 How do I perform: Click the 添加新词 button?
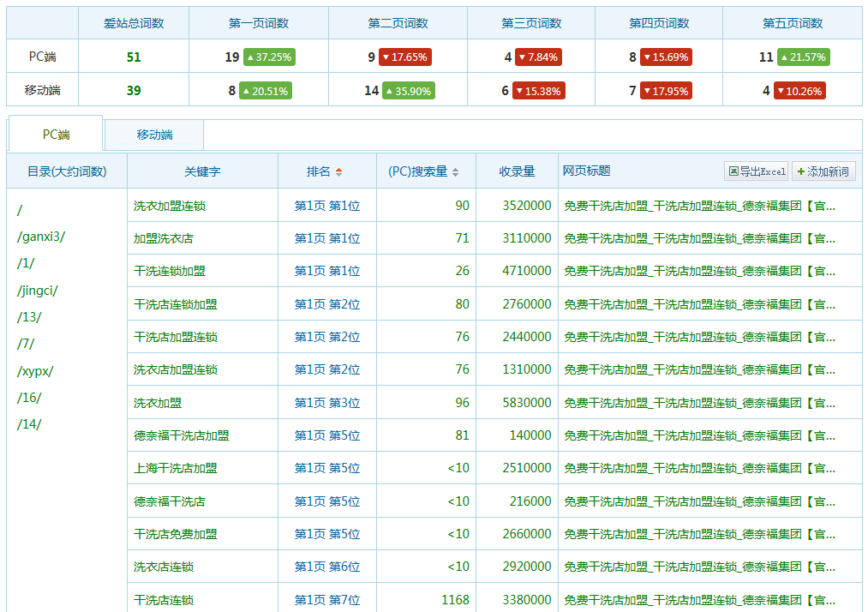click(x=823, y=171)
